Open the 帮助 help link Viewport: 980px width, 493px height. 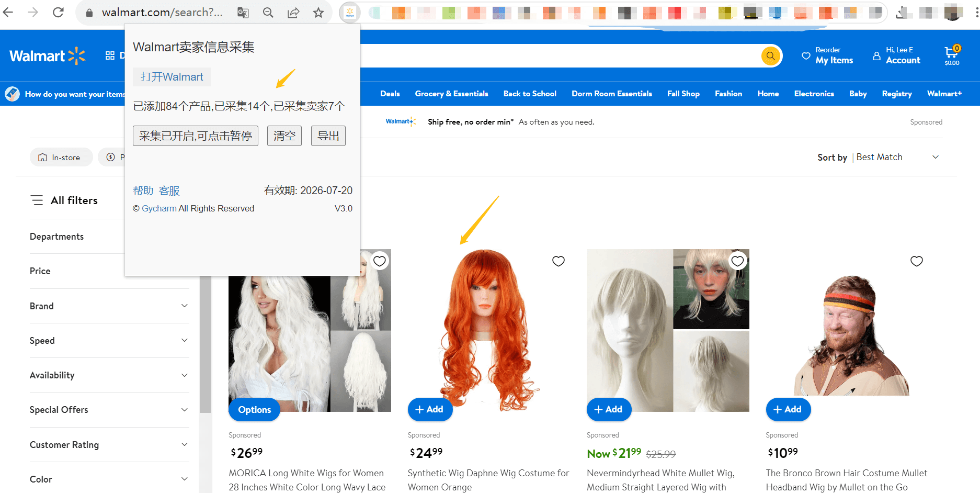143,191
